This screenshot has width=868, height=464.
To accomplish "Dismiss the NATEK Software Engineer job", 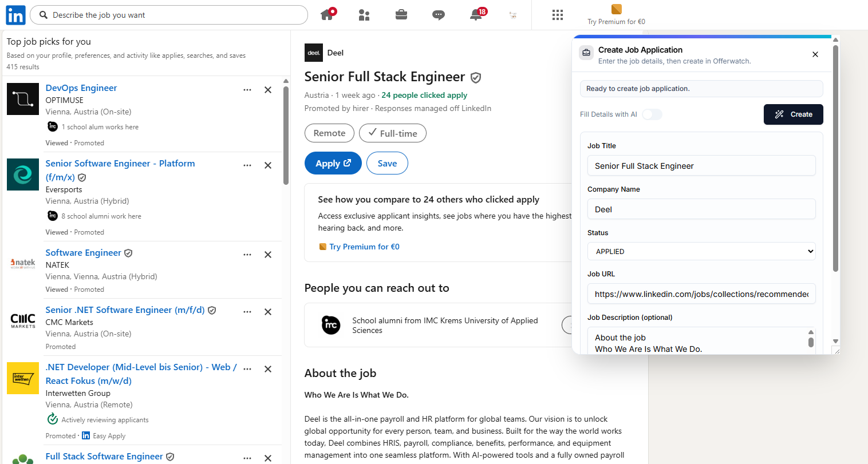I will click(x=268, y=255).
